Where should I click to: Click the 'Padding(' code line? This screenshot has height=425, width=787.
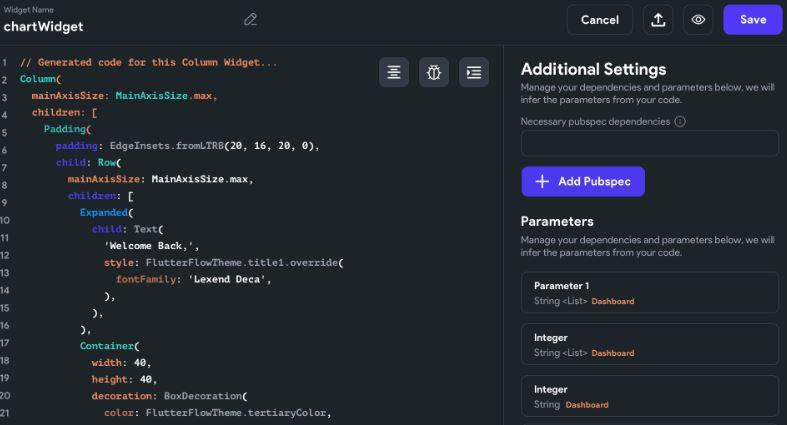(x=67, y=129)
